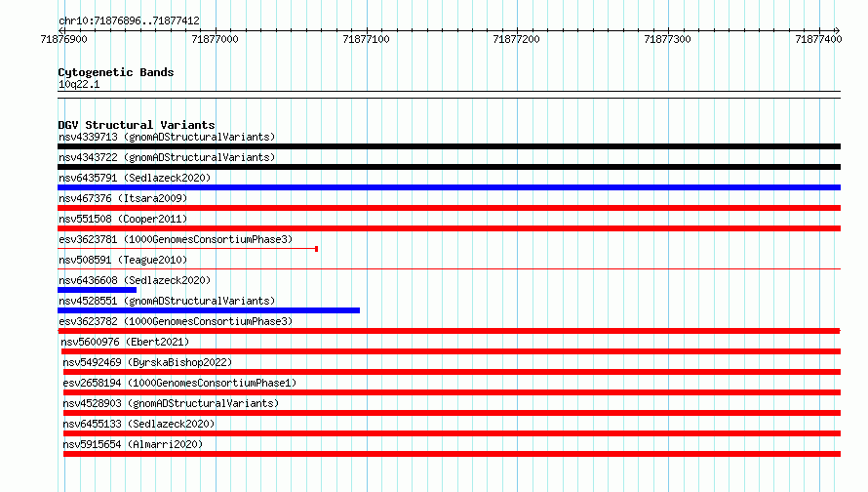Select the nsv6455133 red variant bar

[452, 433]
